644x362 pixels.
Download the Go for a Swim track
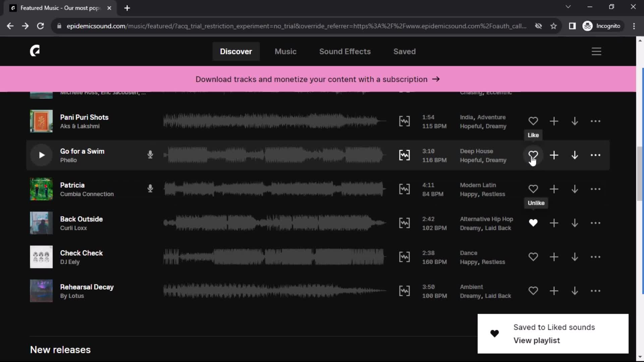(x=575, y=155)
